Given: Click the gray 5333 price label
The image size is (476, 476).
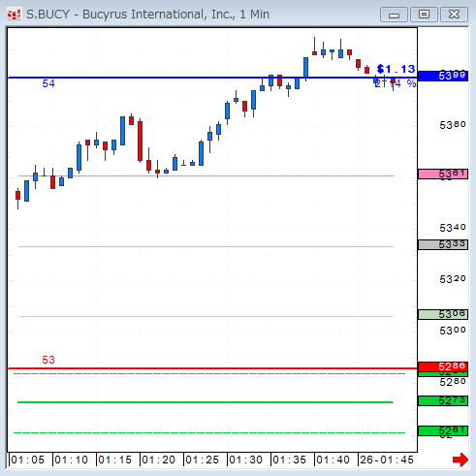Looking at the screenshot, I should click(443, 244).
